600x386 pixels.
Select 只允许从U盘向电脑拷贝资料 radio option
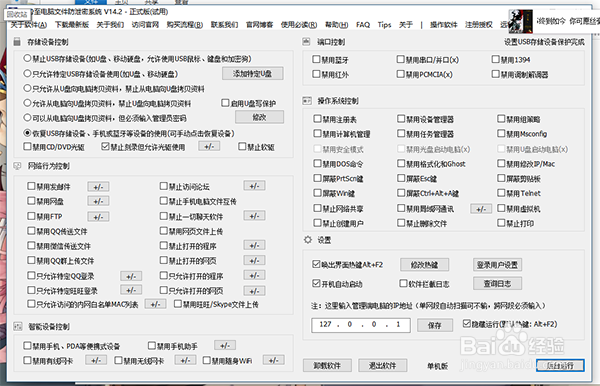point(27,88)
